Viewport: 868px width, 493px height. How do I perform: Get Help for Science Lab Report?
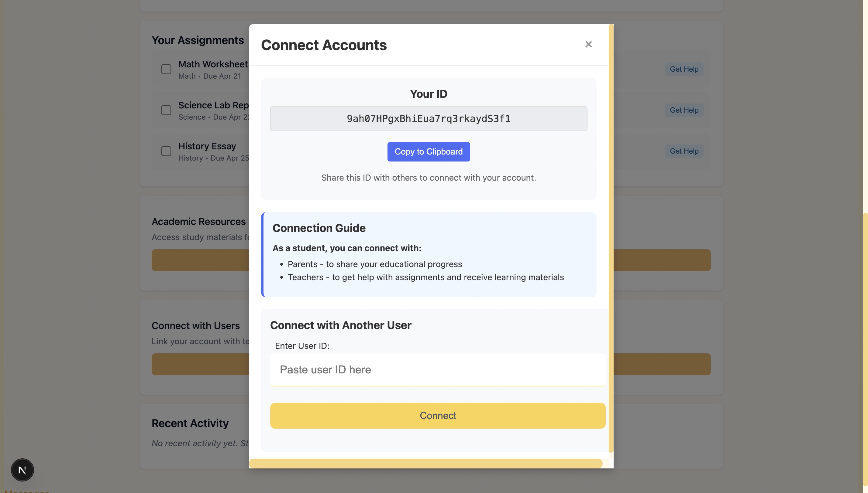pyautogui.click(x=684, y=110)
